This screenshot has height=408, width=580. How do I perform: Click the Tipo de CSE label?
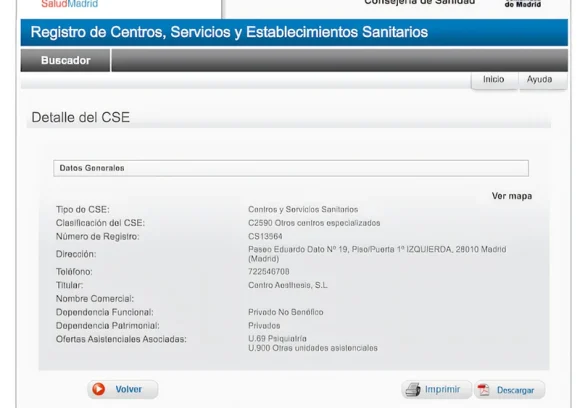tap(82, 210)
